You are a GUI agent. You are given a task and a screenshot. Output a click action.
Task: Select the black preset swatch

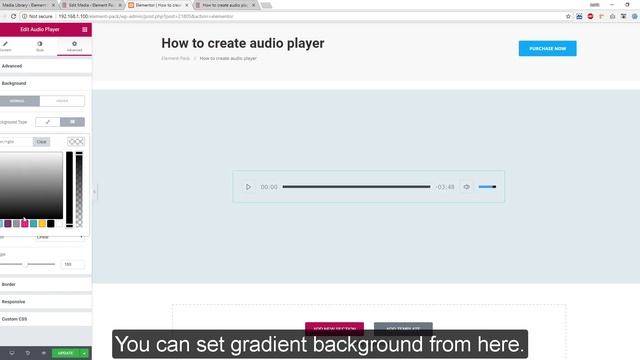point(51,223)
